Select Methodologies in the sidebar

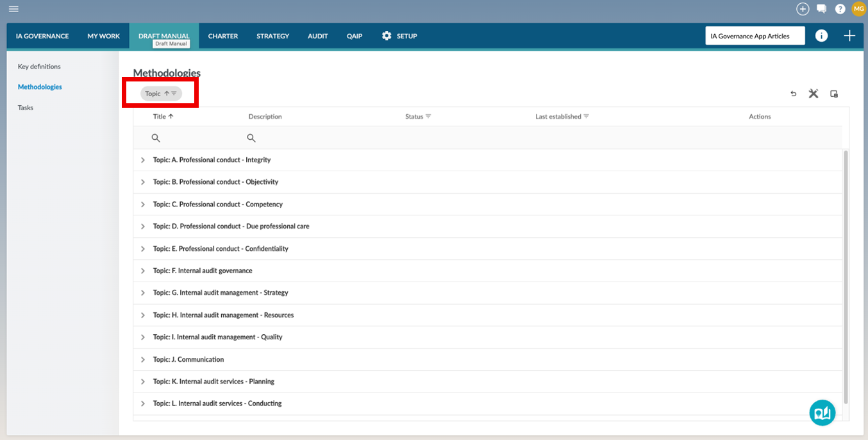40,87
